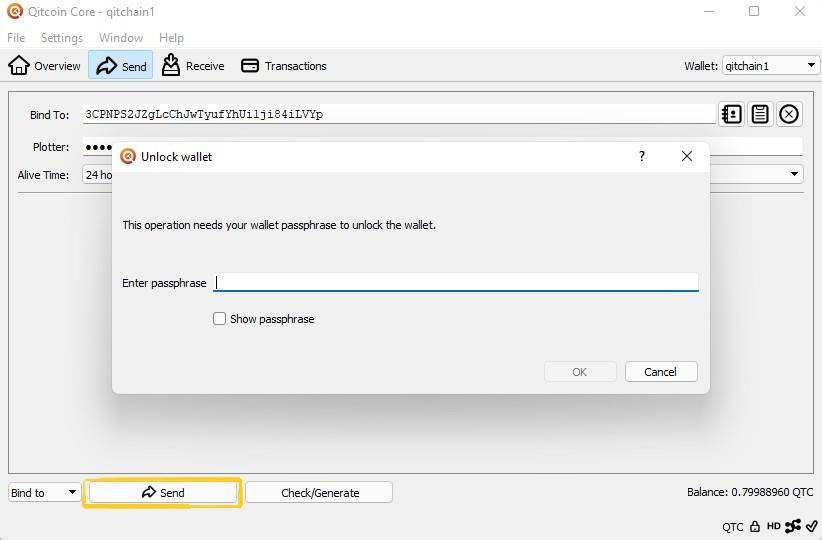This screenshot has height=540, width=822.
Task: Click the sync checkmark icon
Action: tap(812, 525)
